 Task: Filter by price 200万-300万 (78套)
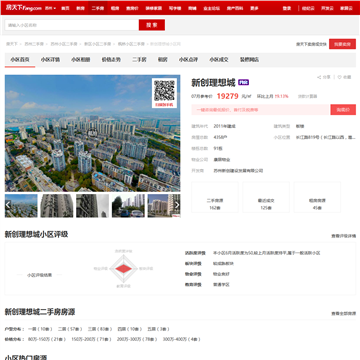pyautogui.click(x=137, y=339)
